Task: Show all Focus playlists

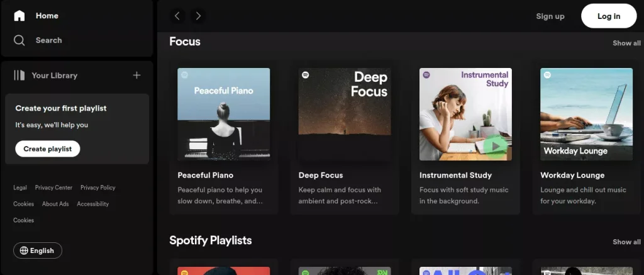Action: click(x=626, y=43)
